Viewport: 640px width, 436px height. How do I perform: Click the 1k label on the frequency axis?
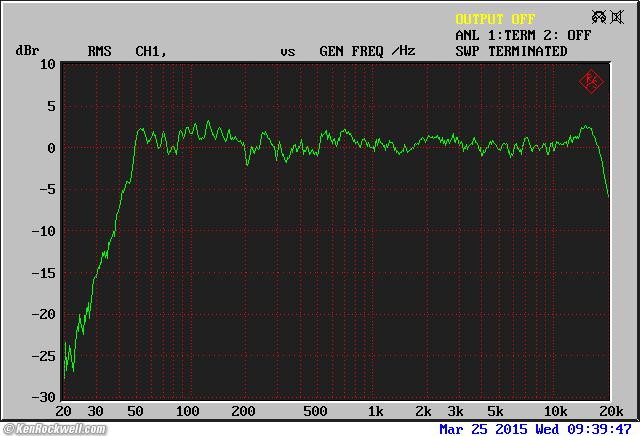(x=376, y=411)
